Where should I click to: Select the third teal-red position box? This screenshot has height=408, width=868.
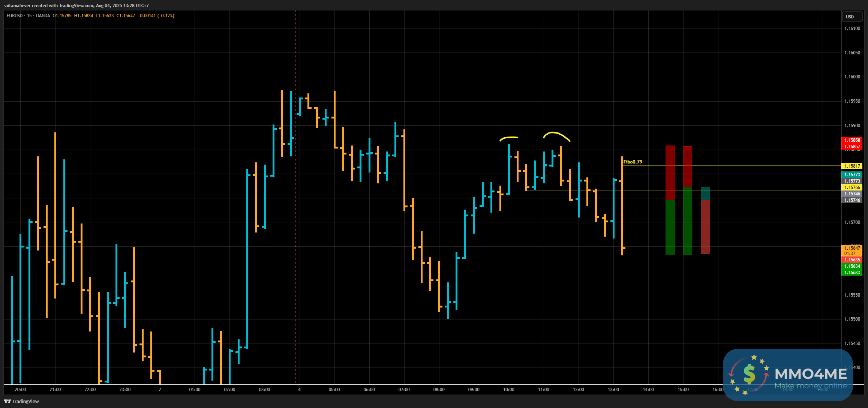pos(705,220)
